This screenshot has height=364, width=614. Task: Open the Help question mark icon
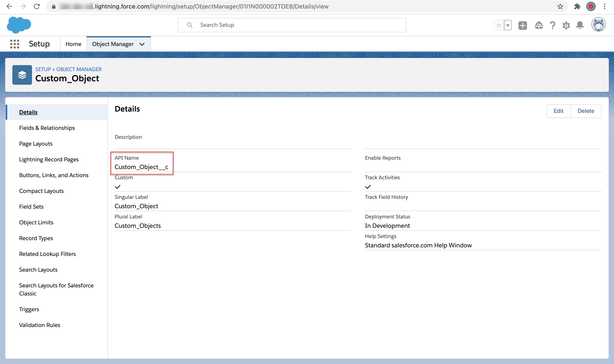pyautogui.click(x=553, y=25)
